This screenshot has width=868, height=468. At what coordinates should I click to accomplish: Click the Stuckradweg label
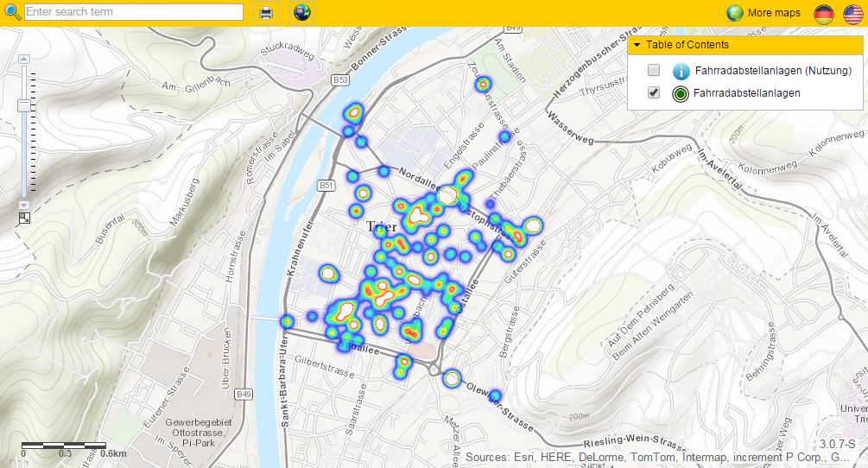click(x=287, y=50)
